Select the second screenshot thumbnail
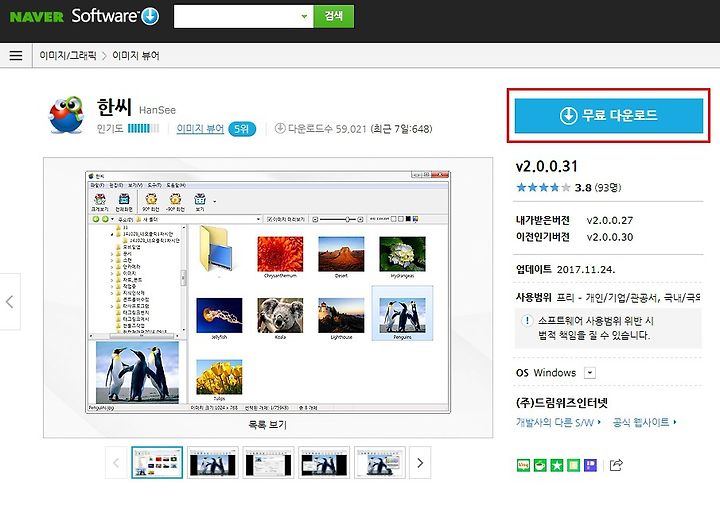Viewport: 720px width, 505px height. point(213,462)
